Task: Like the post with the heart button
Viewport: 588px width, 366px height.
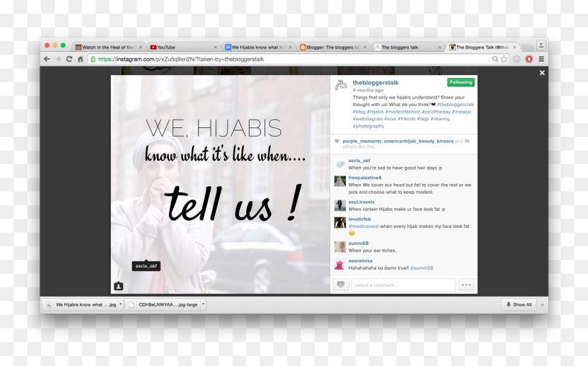Action: [x=340, y=285]
